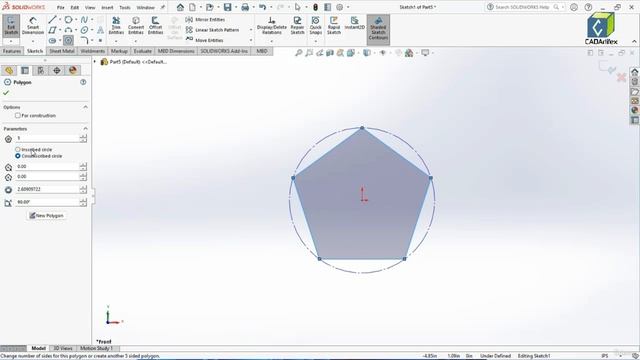Select the sketch Text tool
This screenshot has height=360, width=640.
pyautogui.click(x=100, y=30)
